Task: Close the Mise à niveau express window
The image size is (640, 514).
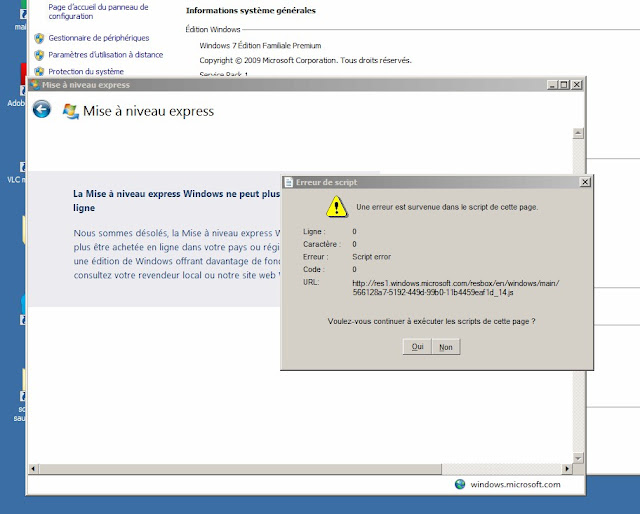Action: [x=576, y=85]
